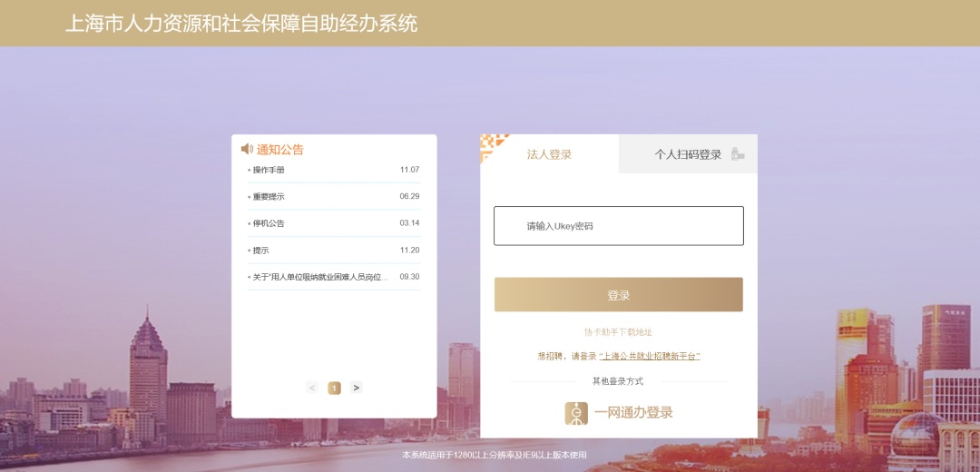Image resolution: width=980 pixels, height=472 pixels.
Task: Focus the Ukey密码 input field
Action: pyautogui.click(x=618, y=226)
